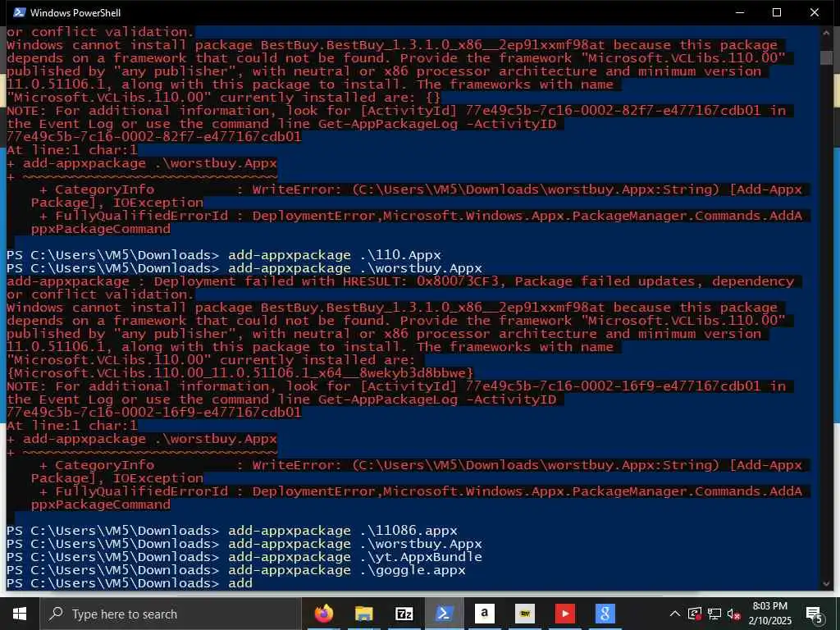Open the clock showing 8:03 PM

coord(769,614)
